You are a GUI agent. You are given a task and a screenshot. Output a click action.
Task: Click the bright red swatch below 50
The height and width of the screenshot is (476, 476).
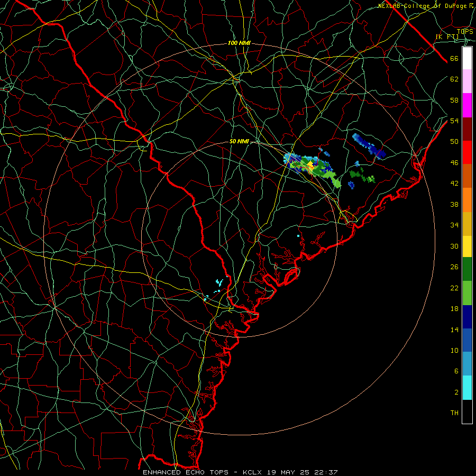tap(467, 152)
